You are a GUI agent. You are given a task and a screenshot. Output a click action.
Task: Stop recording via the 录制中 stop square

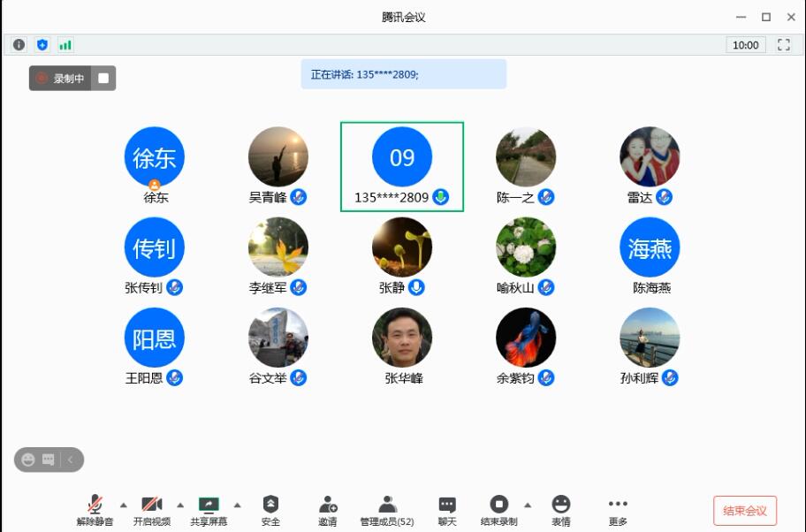coord(103,79)
